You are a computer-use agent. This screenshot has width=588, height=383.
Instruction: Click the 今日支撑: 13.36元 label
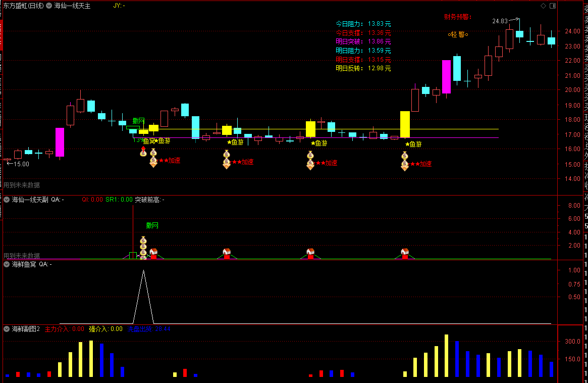pyautogui.click(x=363, y=33)
